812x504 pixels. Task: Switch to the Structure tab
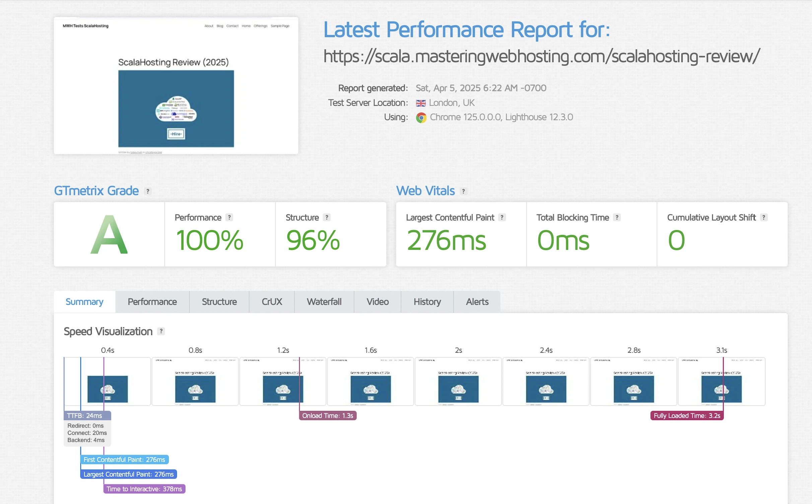[219, 302]
